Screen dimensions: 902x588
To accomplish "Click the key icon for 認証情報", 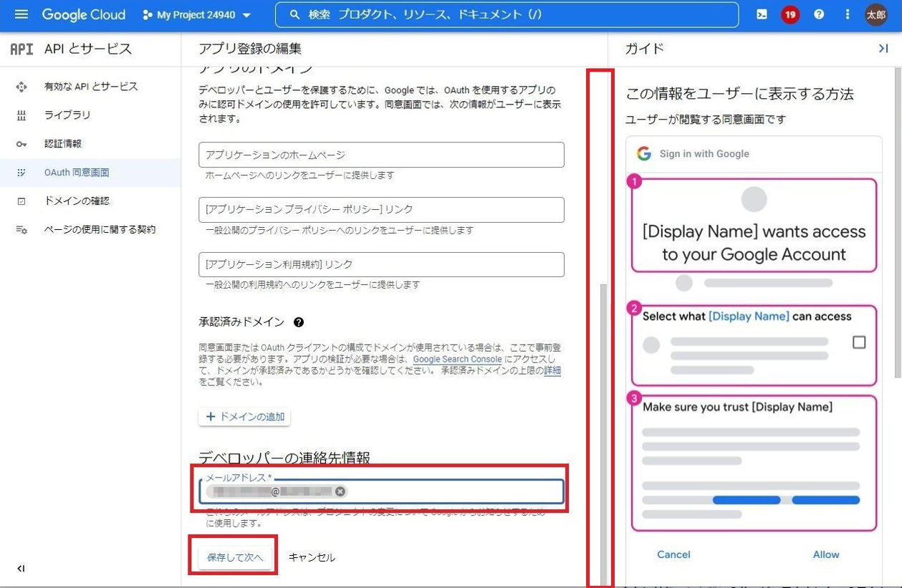I will (x=21, y=144).
